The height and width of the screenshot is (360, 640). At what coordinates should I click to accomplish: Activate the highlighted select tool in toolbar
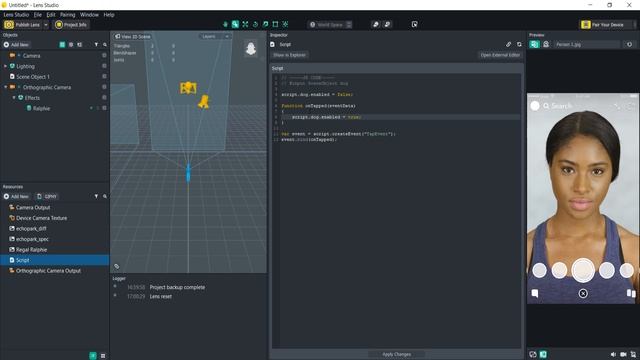(x=235, y=24)
